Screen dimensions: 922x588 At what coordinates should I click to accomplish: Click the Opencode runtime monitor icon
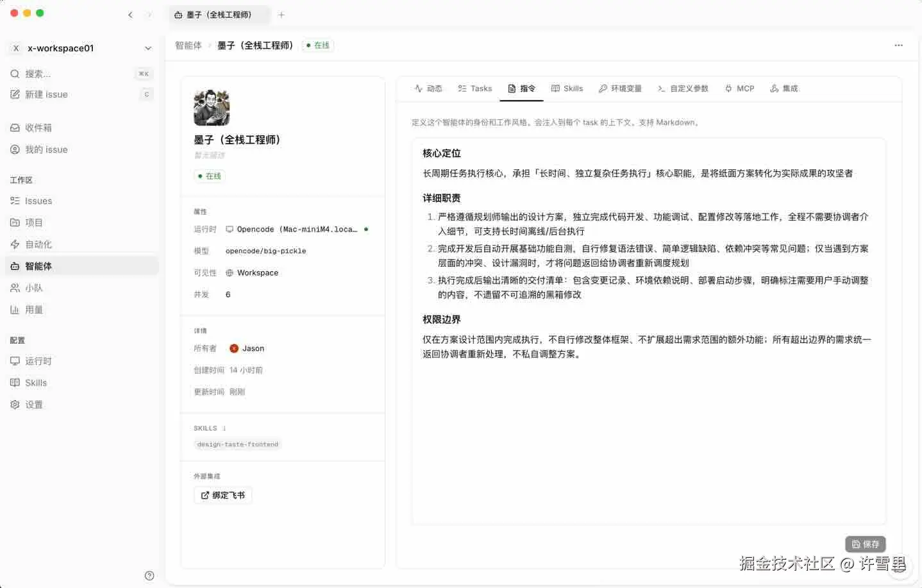click(230, 230)
